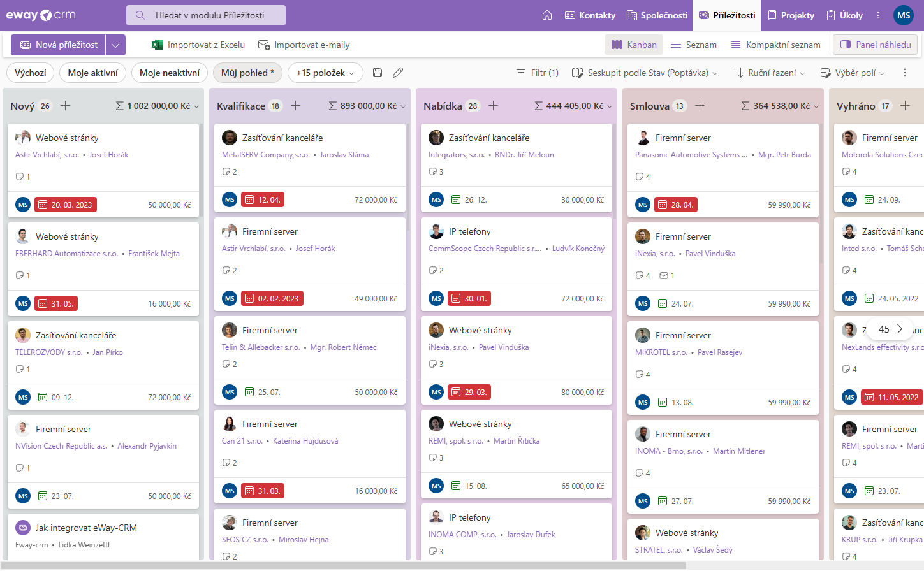Switch to Seznam list view
This screenshot has height=571, width=924.
pos(694,45)
